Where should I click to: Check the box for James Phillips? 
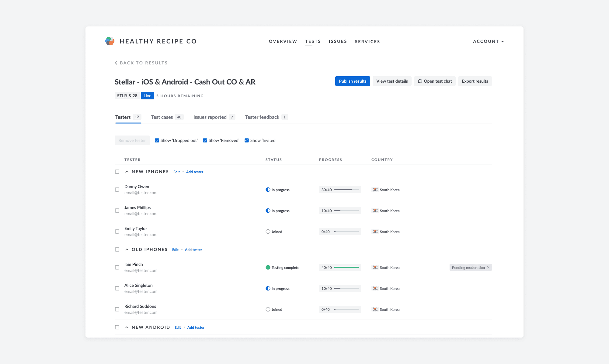pos(117,211)
